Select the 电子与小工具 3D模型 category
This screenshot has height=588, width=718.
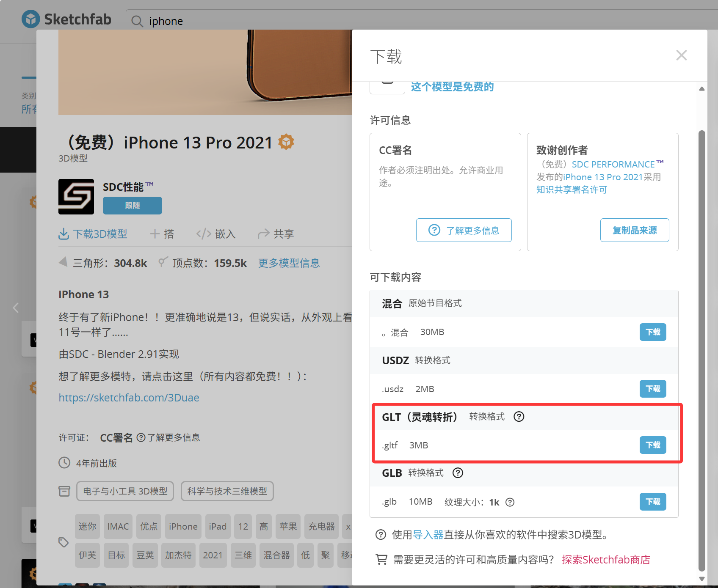pyautogui.click(x=125, y=491)
